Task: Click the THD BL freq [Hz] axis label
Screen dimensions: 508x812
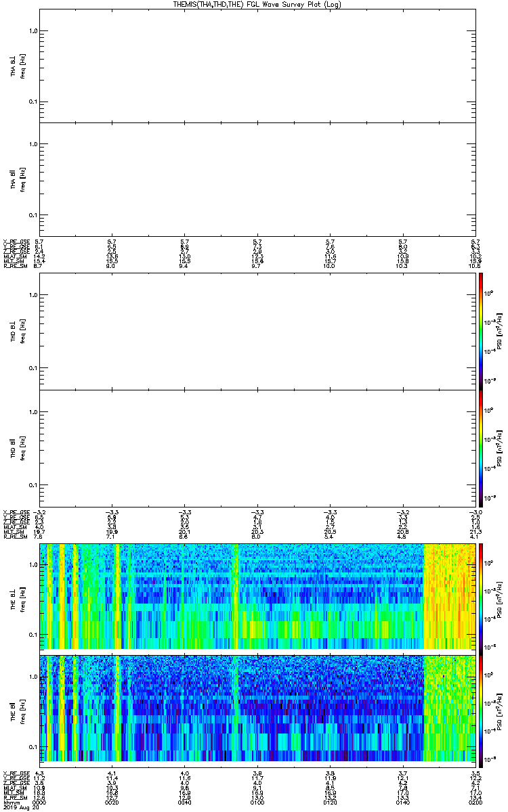Action: pos(23,332)
